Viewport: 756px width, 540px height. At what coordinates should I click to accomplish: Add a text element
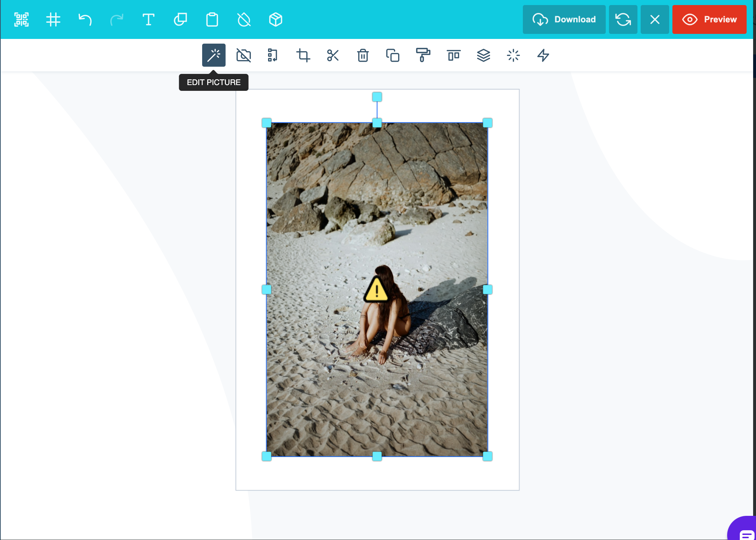click(x=148, y=19)
